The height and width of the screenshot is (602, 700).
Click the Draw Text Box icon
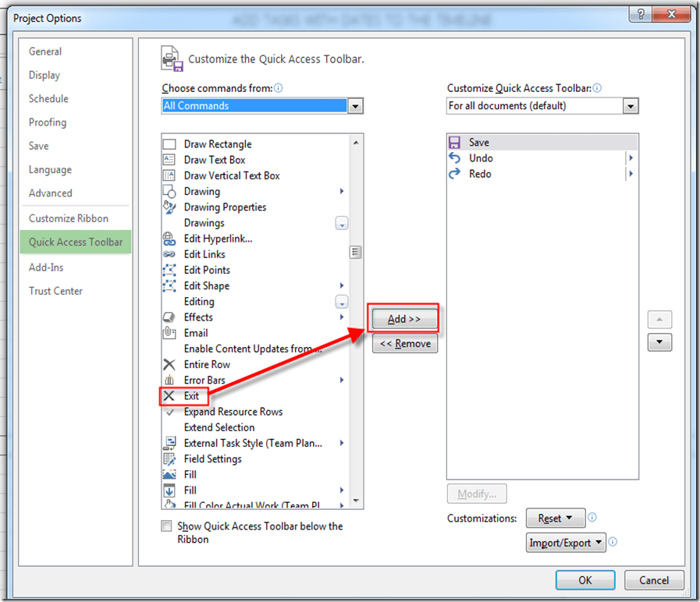169,160
